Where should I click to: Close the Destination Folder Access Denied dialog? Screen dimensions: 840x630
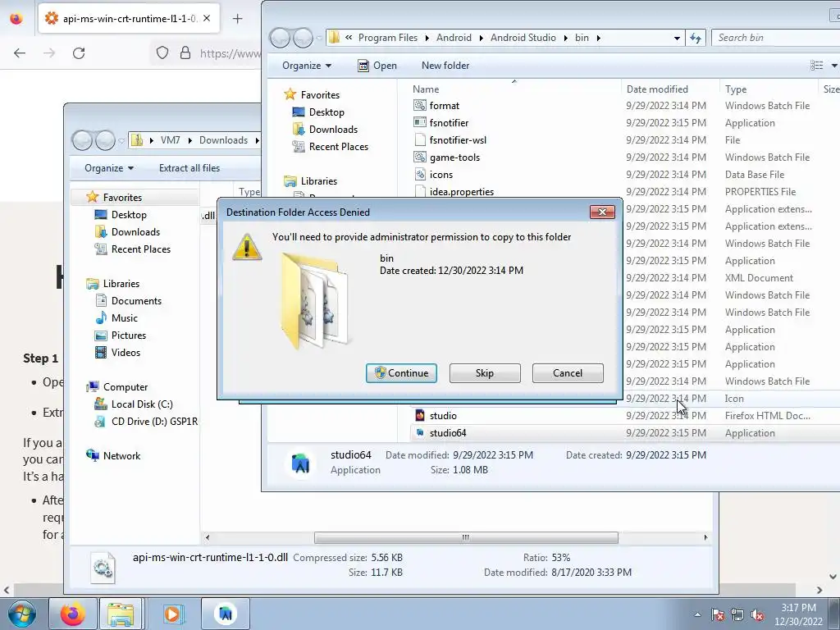602,212
